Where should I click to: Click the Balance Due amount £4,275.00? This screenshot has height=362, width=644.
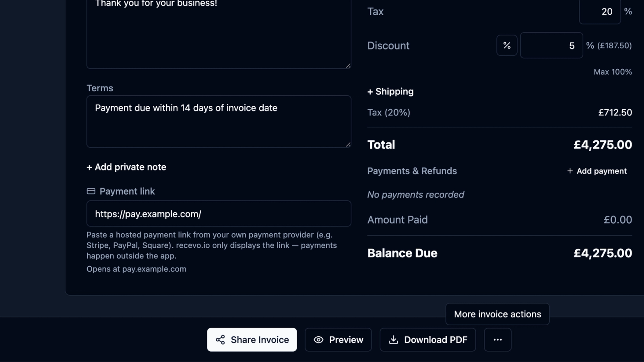(x=603, y=253)
